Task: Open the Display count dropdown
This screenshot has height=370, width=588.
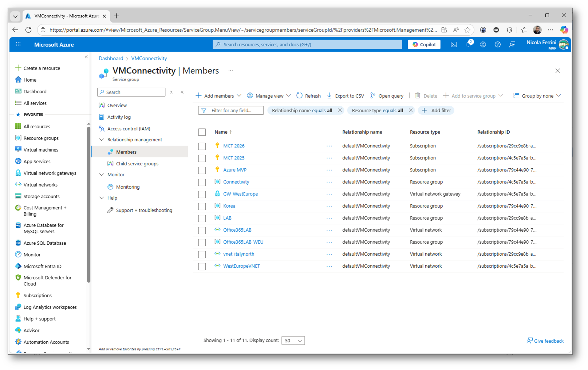Action: 293,341
